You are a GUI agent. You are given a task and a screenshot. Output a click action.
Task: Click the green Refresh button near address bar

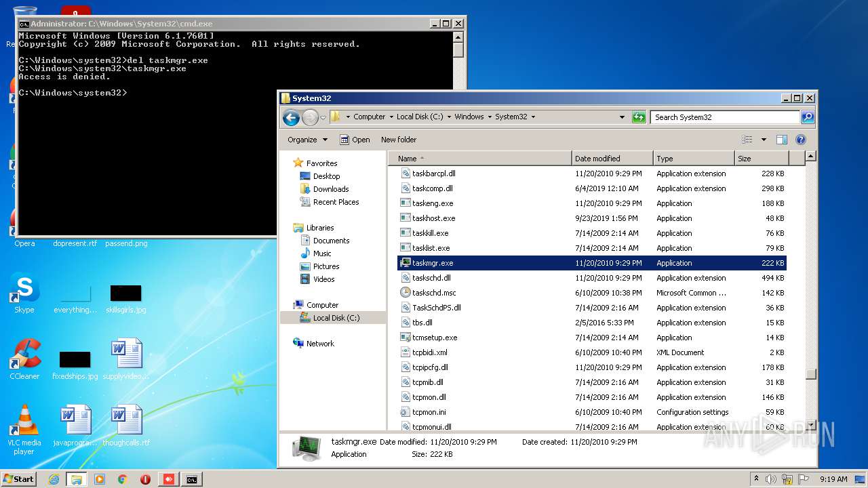click(x=639, y=117)
